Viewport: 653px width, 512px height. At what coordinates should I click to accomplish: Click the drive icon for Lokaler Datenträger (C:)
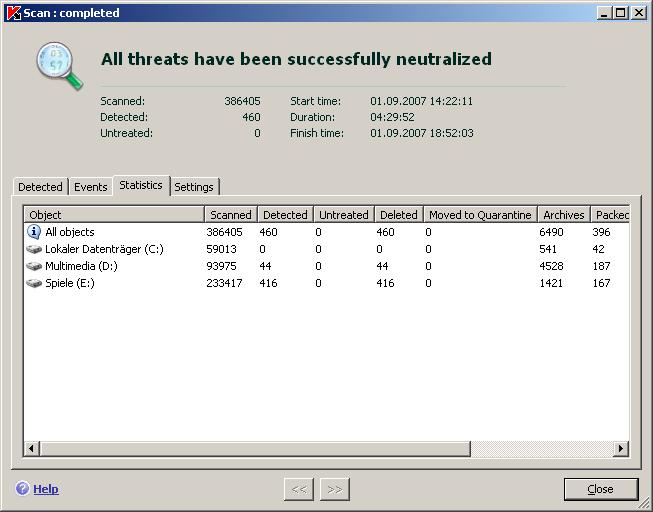[34, 249]
